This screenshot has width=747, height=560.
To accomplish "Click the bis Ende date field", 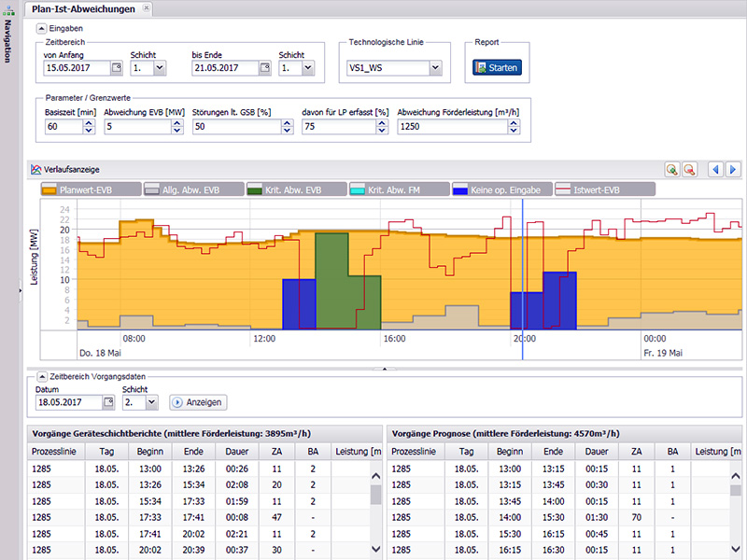I will coord(226,67).
